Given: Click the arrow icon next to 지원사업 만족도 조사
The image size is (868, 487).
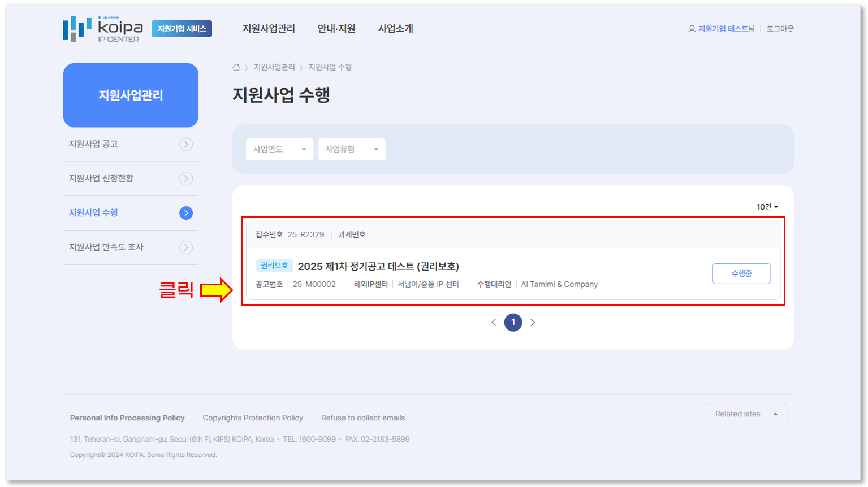Looking at the screenshot, I should (186, 247).
